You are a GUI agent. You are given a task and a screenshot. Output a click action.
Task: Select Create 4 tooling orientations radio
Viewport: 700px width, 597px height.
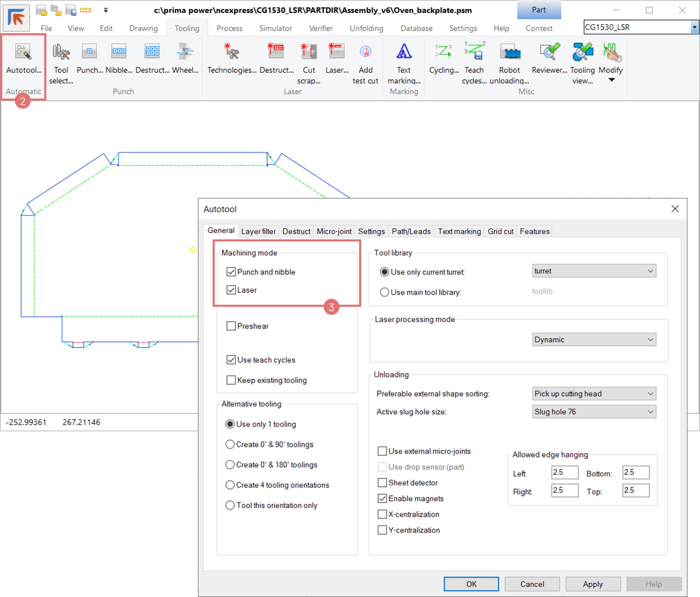pos(230,485)
